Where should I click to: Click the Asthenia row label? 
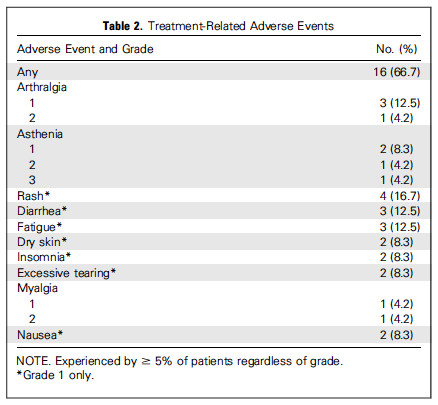[40, 134]
